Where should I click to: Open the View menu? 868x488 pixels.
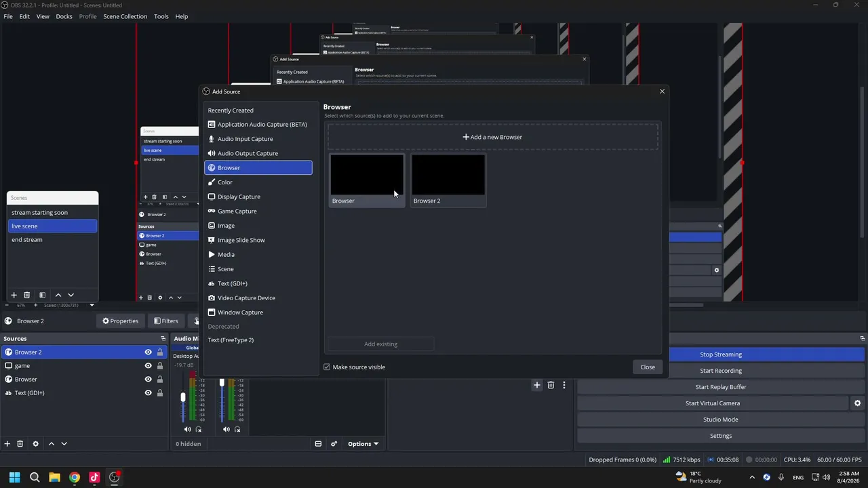tap(43, 16)
